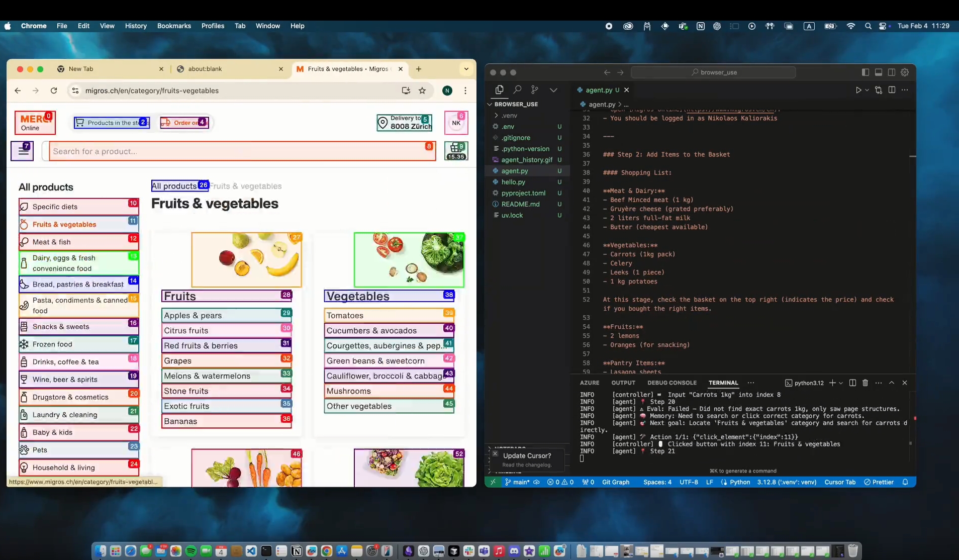Image resolution: width=959 pixels, height=560 pixels.
Task: Open new Chrome tab with plus button
Action: coord(419,69)
